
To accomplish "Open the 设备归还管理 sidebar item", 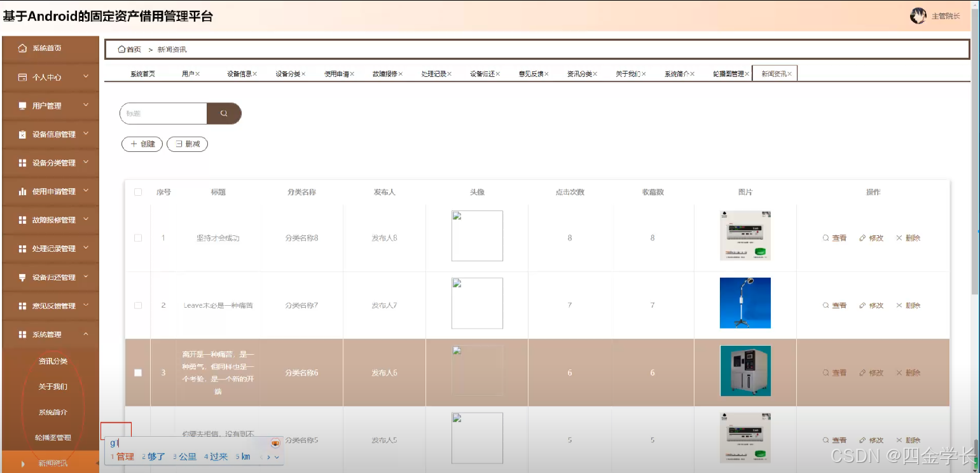I will (x=51, y=277).
